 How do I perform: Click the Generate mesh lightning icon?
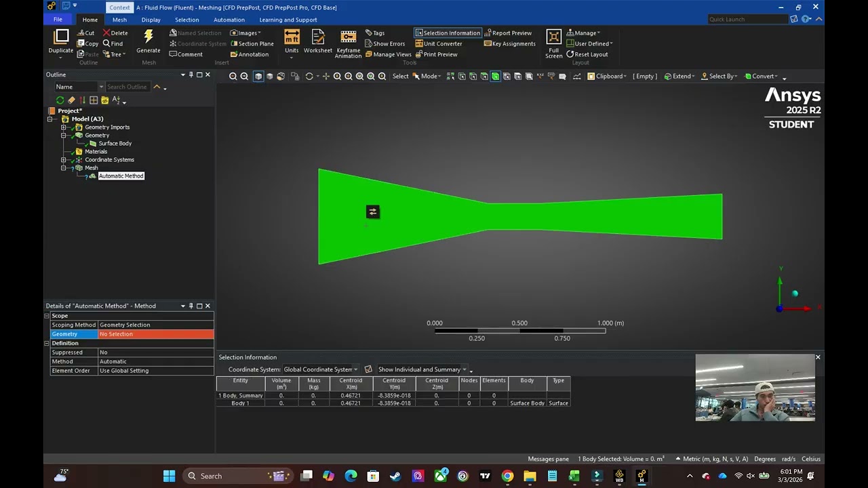coord(149,37)
